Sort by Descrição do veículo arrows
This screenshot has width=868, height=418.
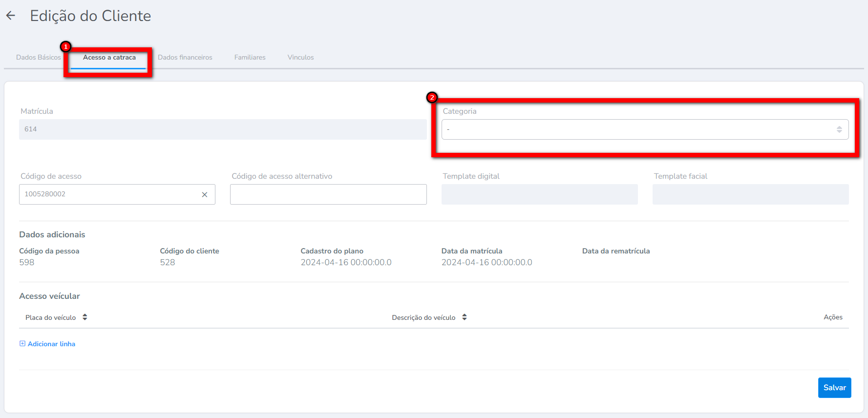(465, 317)
